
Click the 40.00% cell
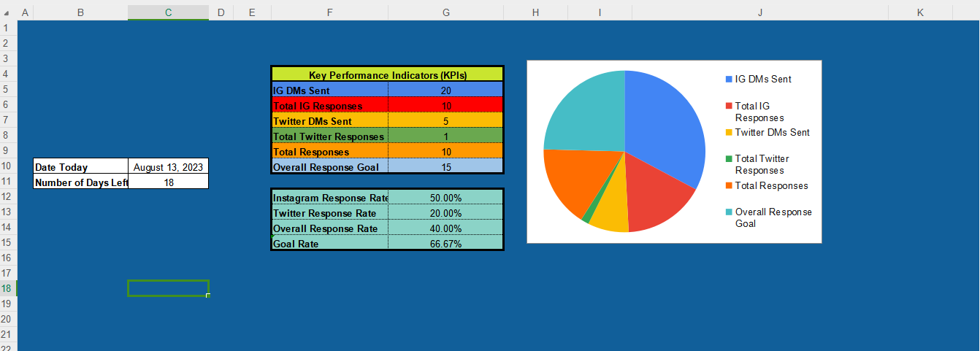coord(446,228)
